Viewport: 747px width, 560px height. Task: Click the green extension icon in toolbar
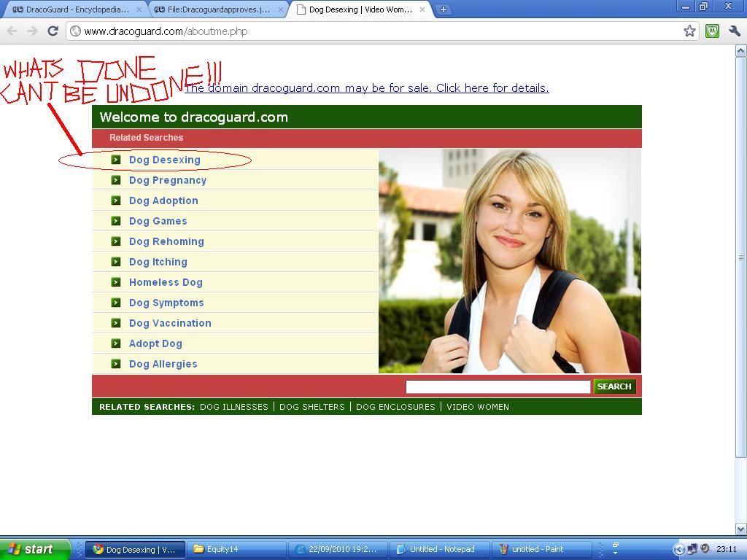(712, 31)
